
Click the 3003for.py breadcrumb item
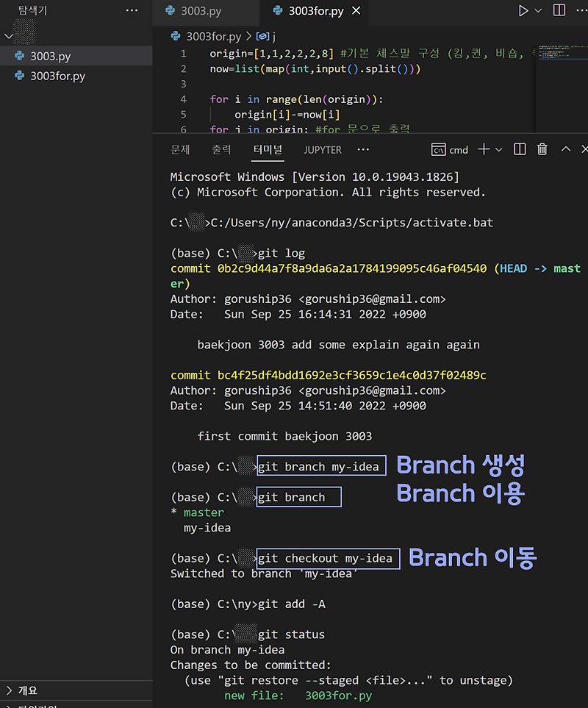tap(214, 36)
